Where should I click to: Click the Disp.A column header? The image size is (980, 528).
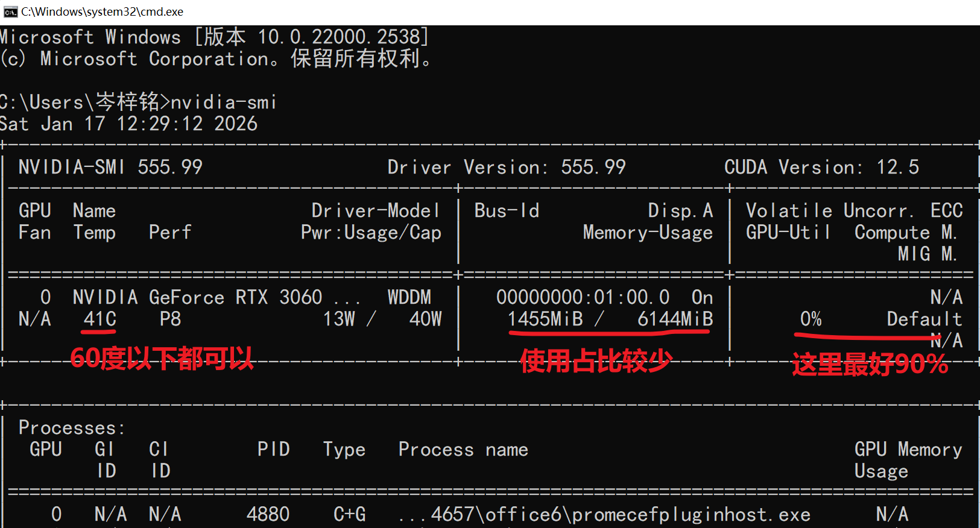(680, 211)
